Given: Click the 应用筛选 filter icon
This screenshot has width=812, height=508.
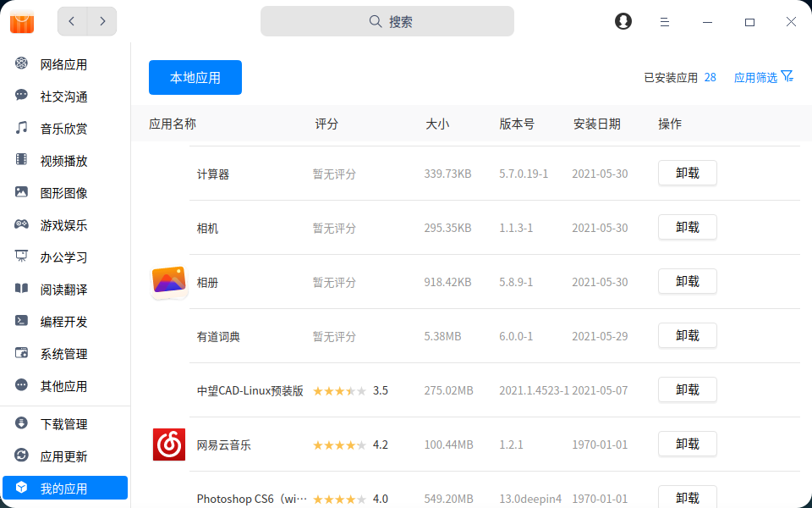Looking at the screenshot, I should pos(788,77).
